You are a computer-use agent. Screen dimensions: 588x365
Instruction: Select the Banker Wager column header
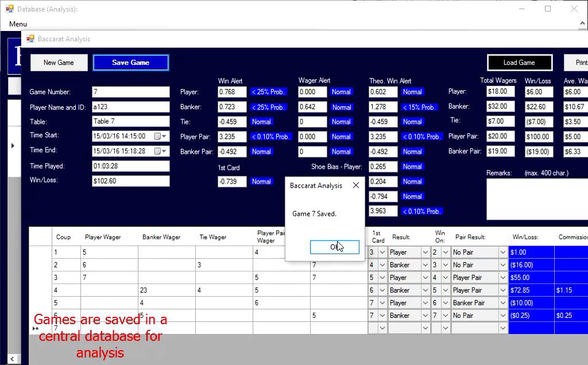point(167,237)
